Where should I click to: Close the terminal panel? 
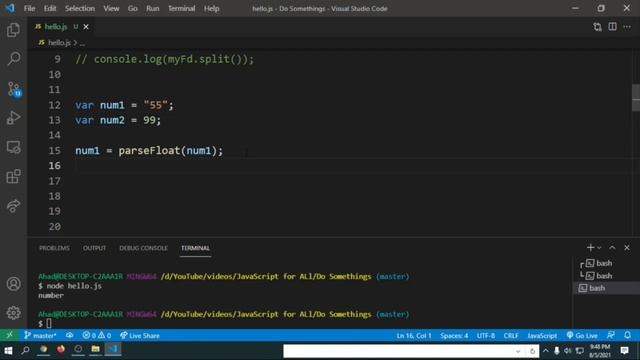coord(627,248)
